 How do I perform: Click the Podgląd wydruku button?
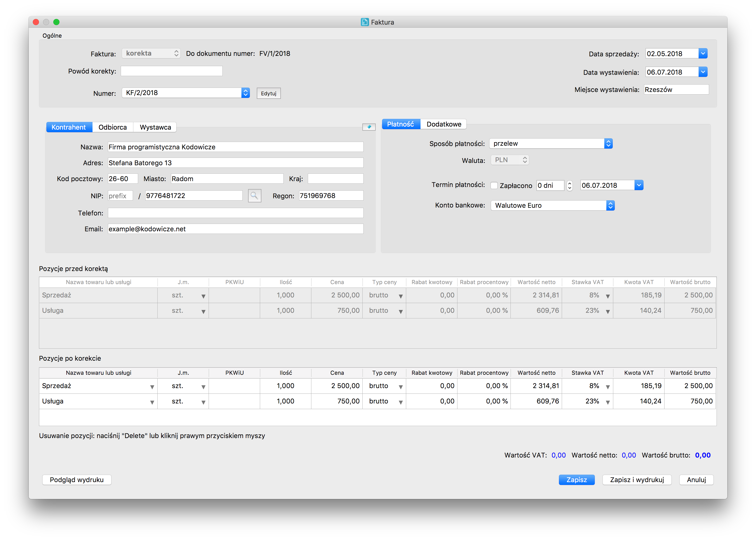click(x=77, y=480)
